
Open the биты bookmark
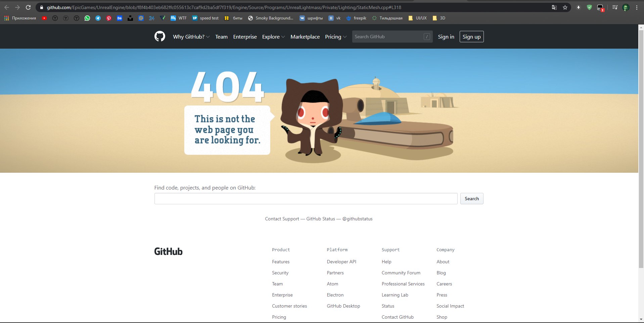[x=233, y=18]
